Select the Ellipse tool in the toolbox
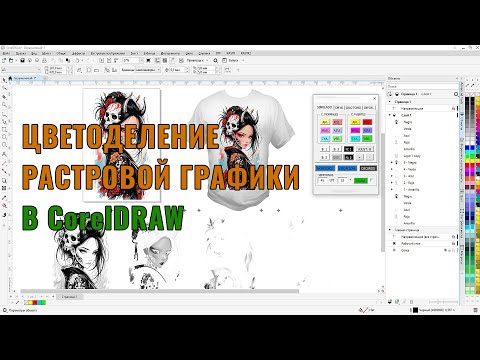The image size is (480, 360). (x=4, y=137)
